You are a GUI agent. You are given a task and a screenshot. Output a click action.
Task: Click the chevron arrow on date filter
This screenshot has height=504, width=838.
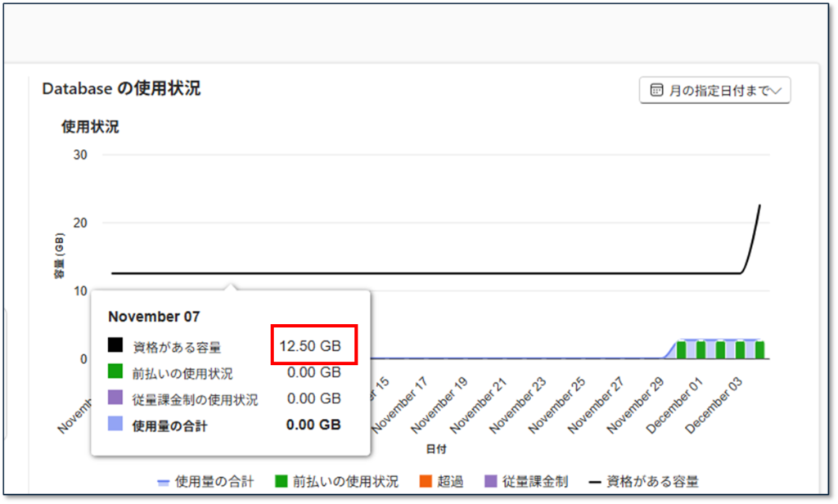[x=777, y=91]
